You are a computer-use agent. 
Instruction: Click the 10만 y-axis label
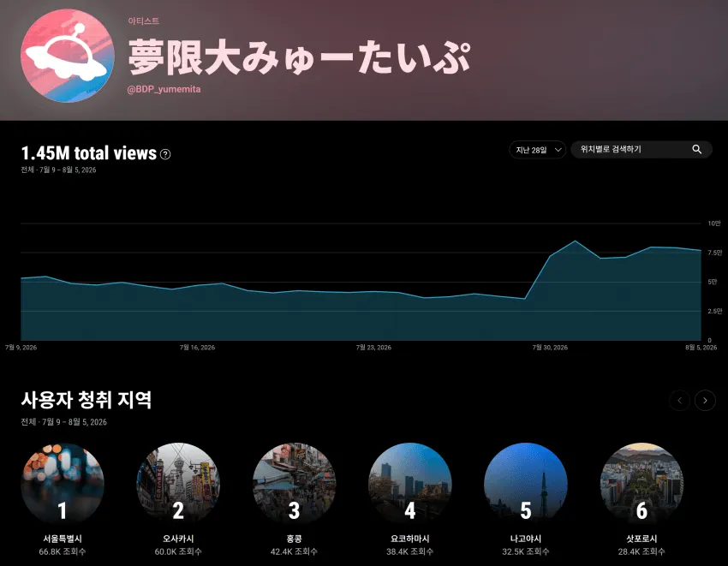(x=714, y=223)
